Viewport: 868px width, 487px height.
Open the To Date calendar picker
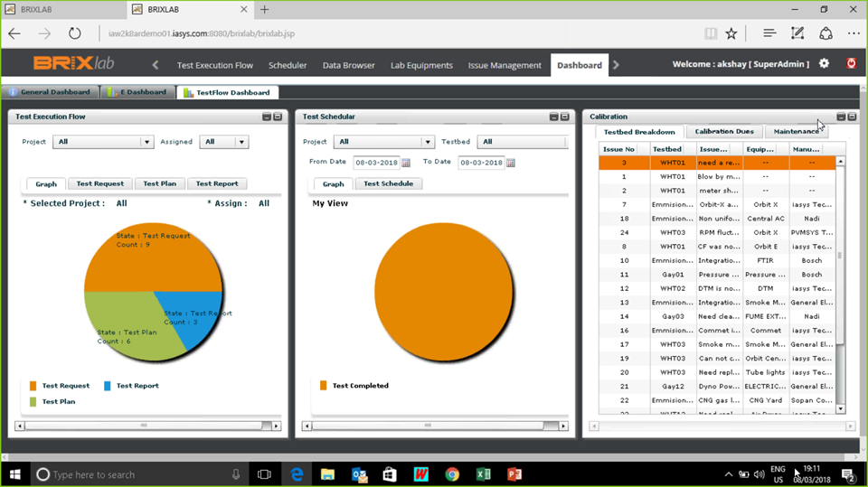510,163
